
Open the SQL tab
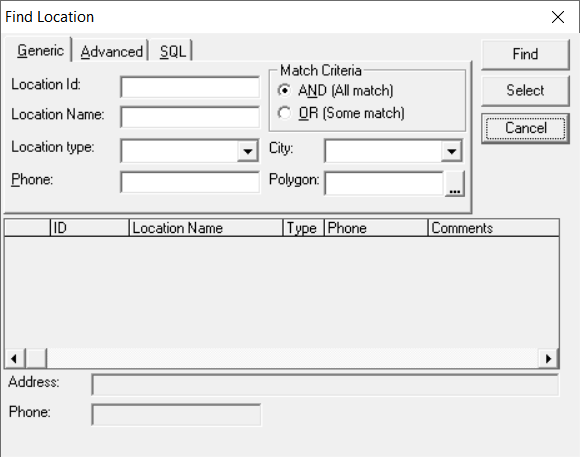pyautogui.click(x=172, y=51)
